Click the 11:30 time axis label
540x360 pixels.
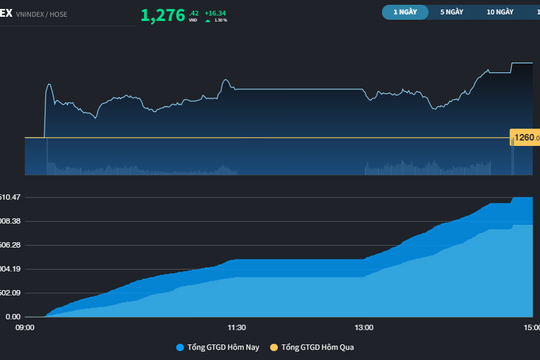237,328
